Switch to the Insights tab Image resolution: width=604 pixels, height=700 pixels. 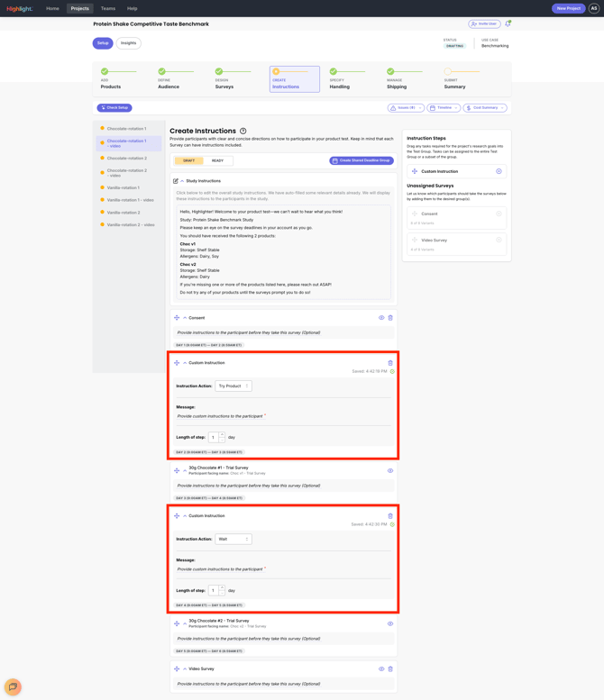(x=129, y=43)
